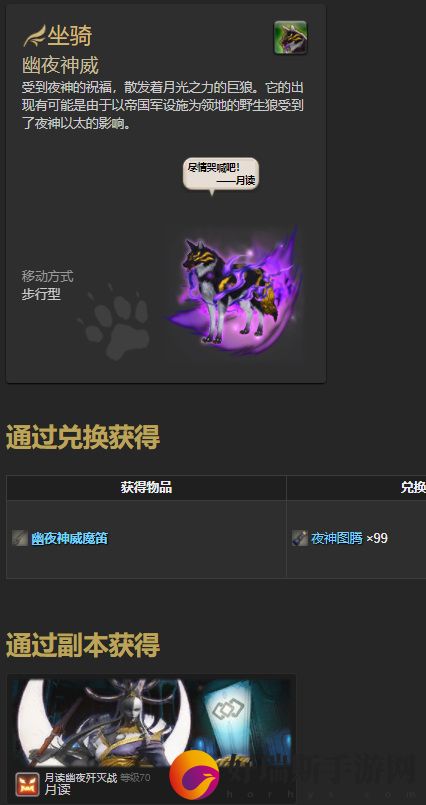Click the purple wolf mount artwork
426x805 pixels.
click(x=236, y=290)
